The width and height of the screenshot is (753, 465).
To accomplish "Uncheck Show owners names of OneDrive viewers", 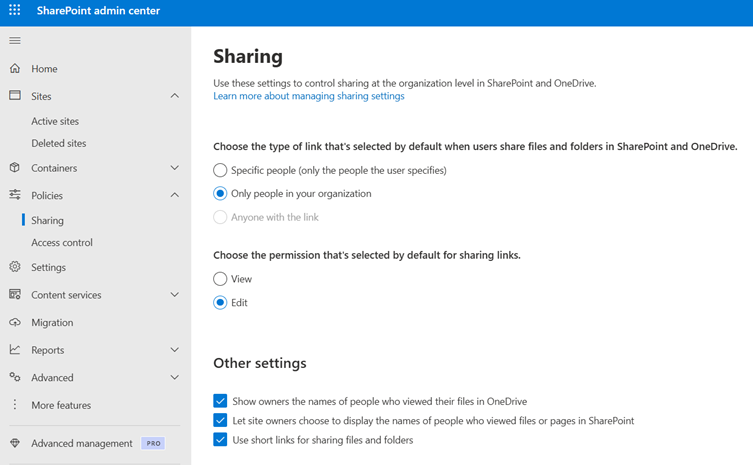I will [x=220, y=401].
